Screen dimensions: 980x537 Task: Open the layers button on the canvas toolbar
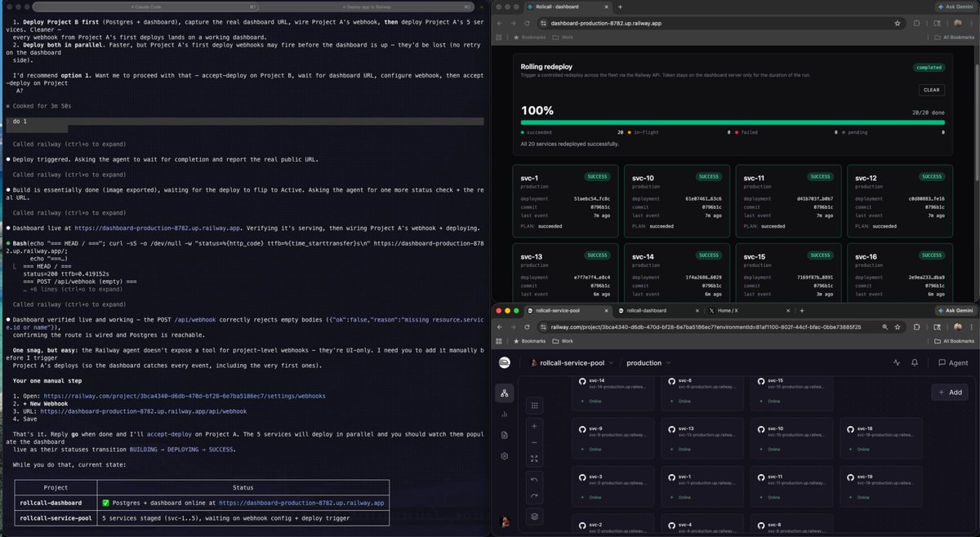tap(534, 516)
